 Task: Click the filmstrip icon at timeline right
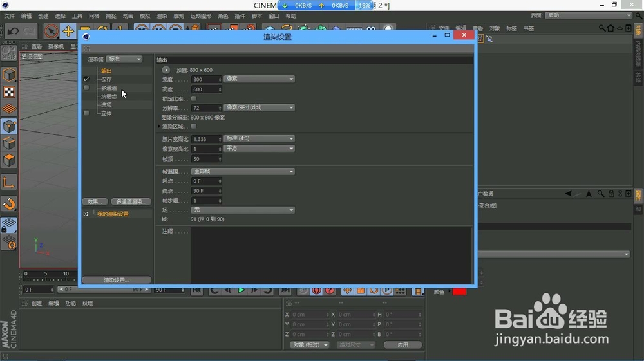tap(418, 290)
